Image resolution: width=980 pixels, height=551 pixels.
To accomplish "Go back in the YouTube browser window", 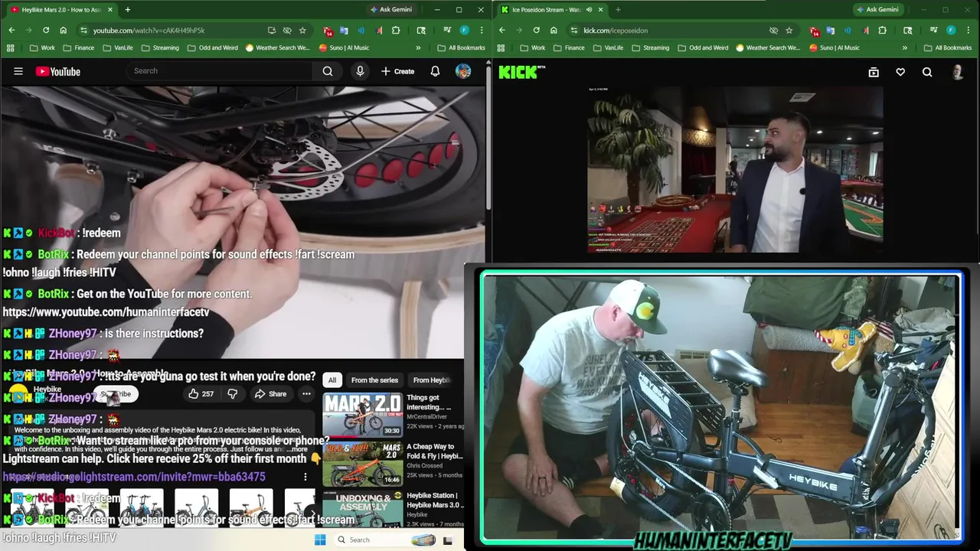I will click(x=11, y=30).
